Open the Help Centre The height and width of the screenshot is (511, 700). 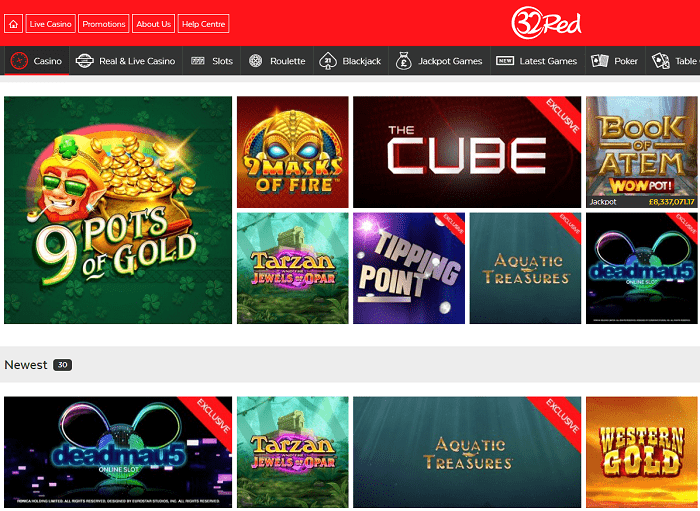pos(204,24)
